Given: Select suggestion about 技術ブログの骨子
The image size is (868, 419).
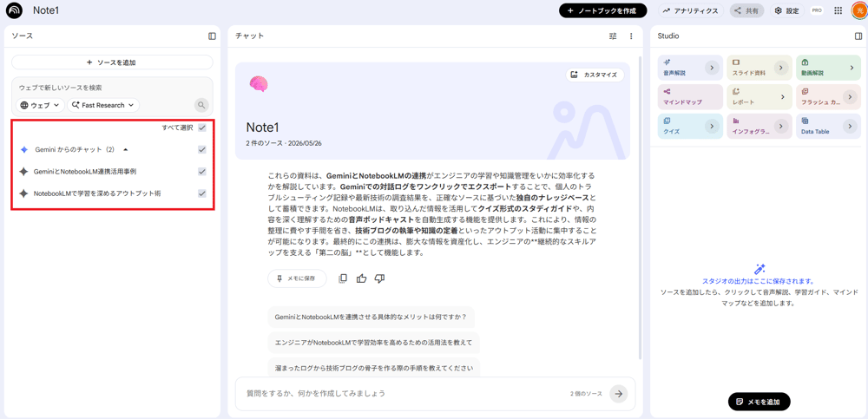Looking at the screenshot, I should point(373,368).
